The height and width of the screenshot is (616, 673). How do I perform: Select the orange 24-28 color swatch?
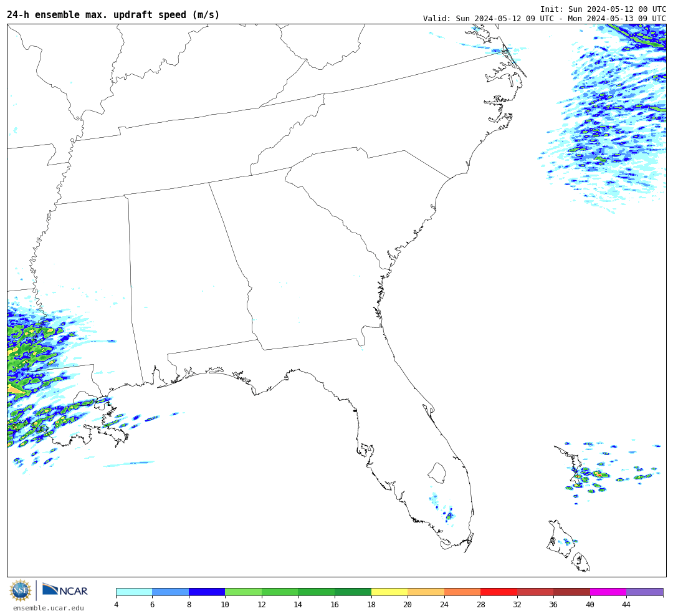(x=462, y=592)
